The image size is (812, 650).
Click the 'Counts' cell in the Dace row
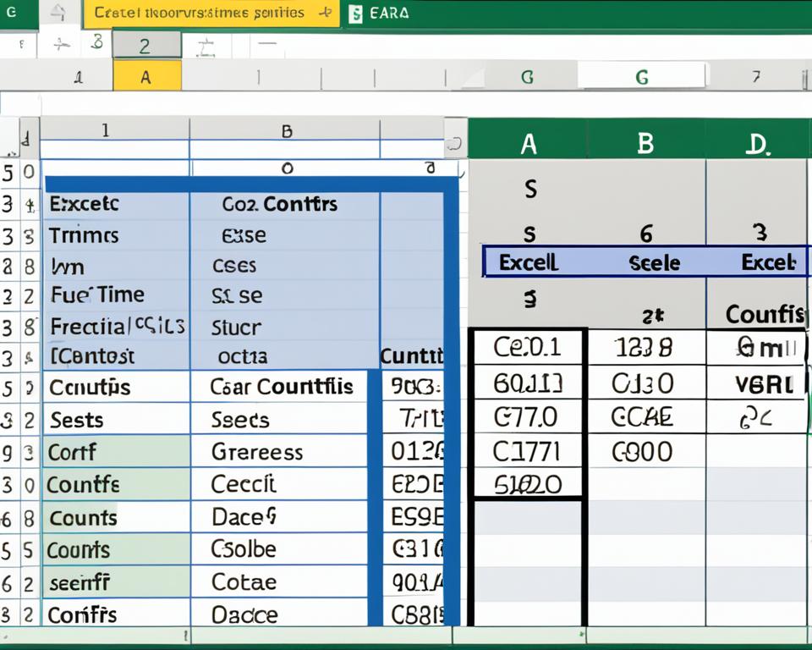116,517
